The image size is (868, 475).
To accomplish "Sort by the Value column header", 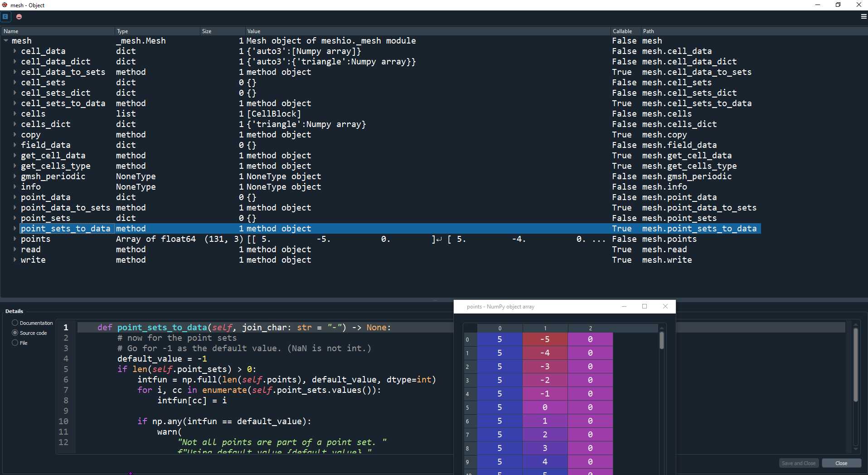I will [427, 31].
